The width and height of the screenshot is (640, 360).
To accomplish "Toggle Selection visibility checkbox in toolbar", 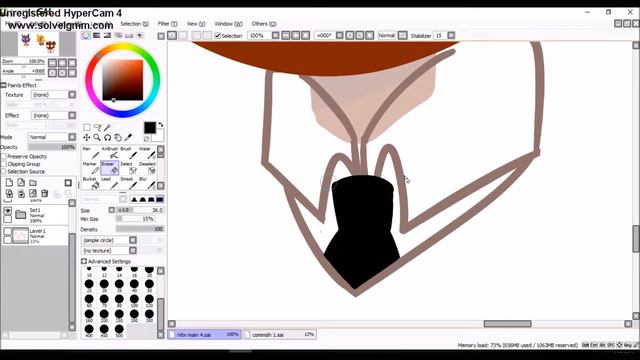I will coord(218,36).
